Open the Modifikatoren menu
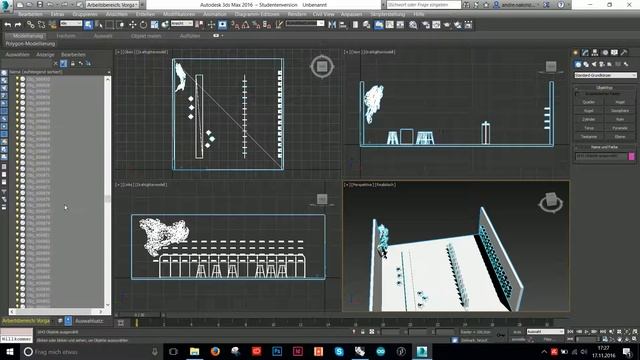 (179, 14)
